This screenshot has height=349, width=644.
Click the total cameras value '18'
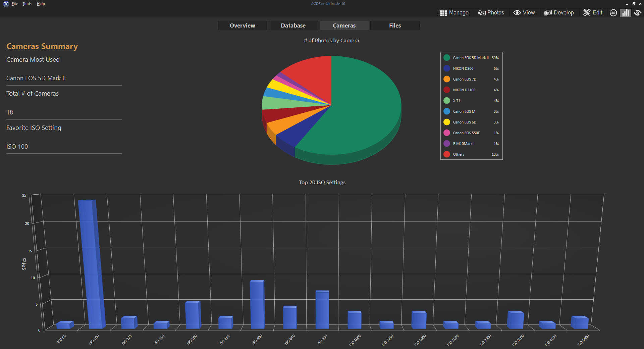pos(10,112)
